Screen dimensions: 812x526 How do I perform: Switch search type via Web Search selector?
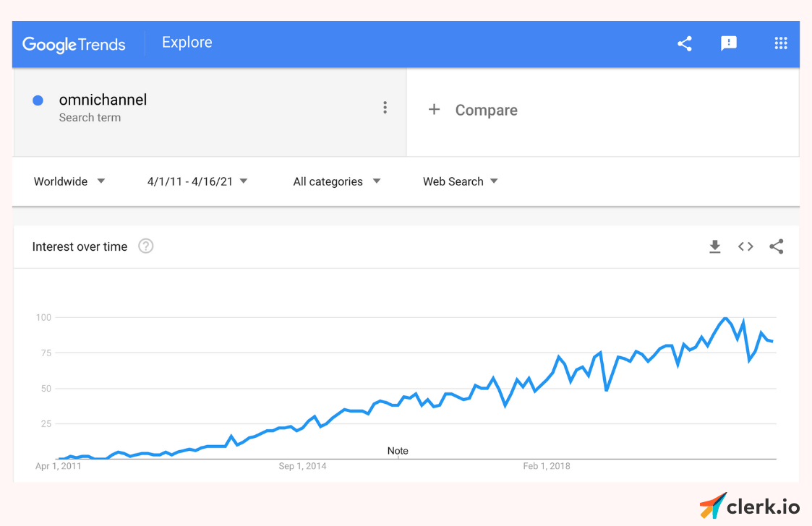click(460, 181)
